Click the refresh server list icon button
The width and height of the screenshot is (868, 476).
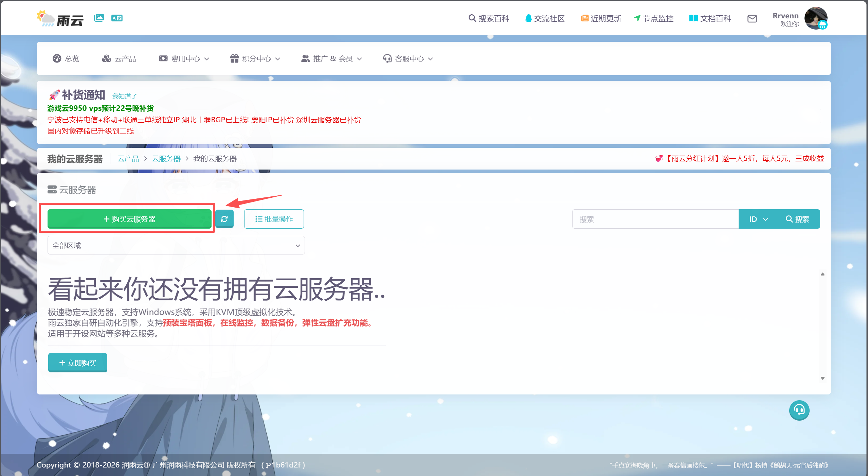tap(224, 219)
